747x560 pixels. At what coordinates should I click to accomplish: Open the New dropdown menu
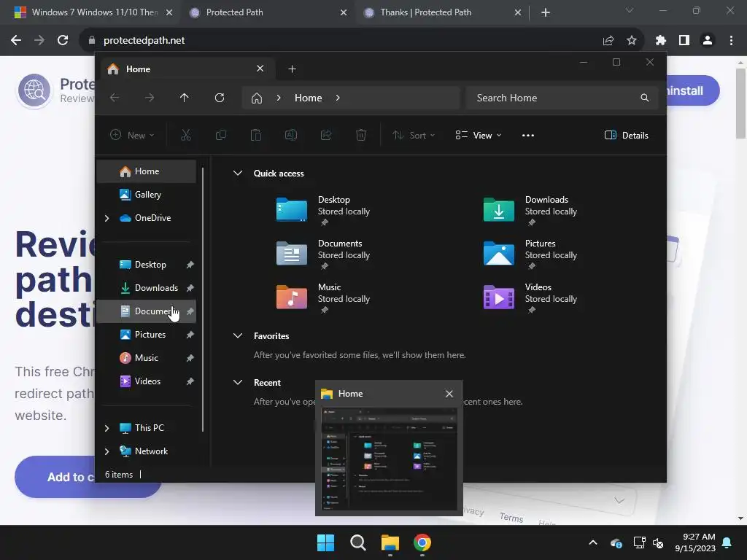(x=133, y=135)
